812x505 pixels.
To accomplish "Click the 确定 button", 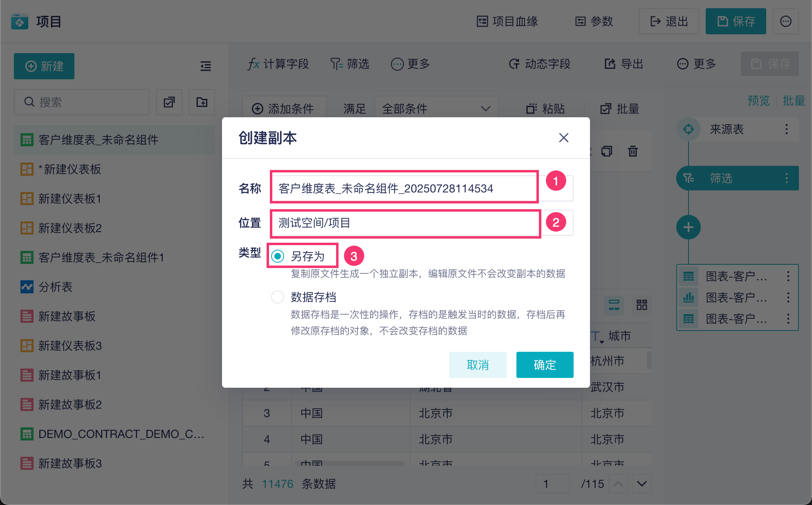I will pyautogui.click(x=544, y=364).
